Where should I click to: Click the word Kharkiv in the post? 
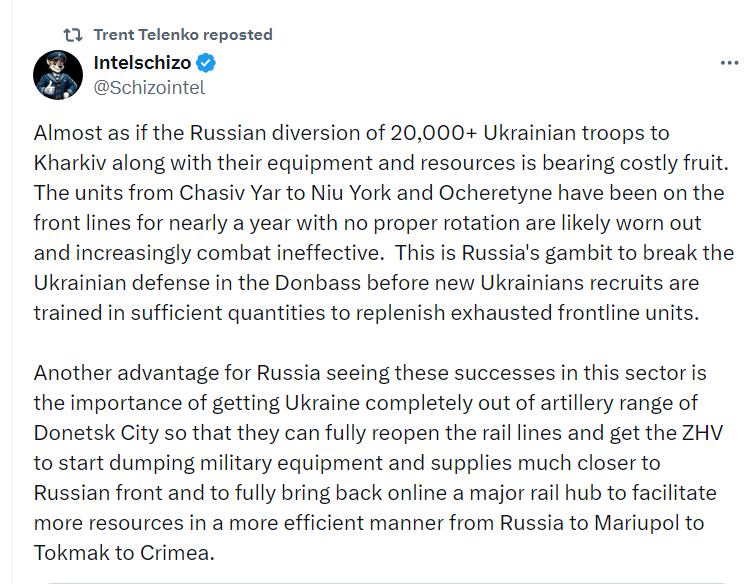tap(70, 163)
